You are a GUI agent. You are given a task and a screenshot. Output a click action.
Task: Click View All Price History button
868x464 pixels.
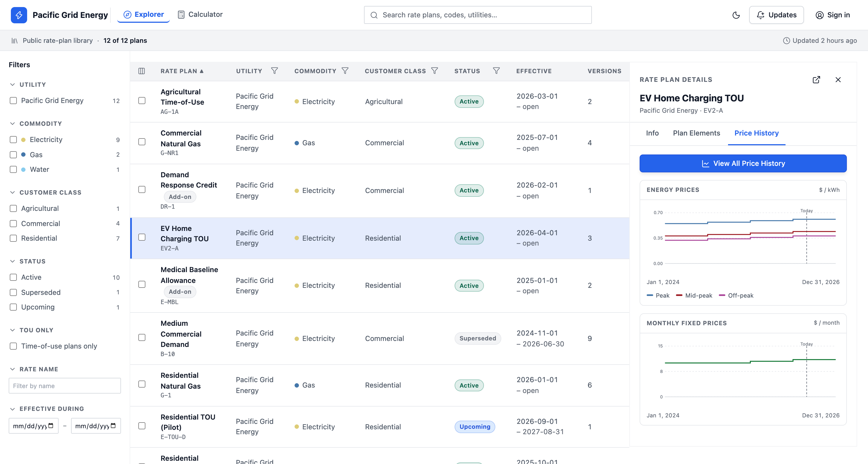click(743, 164)
